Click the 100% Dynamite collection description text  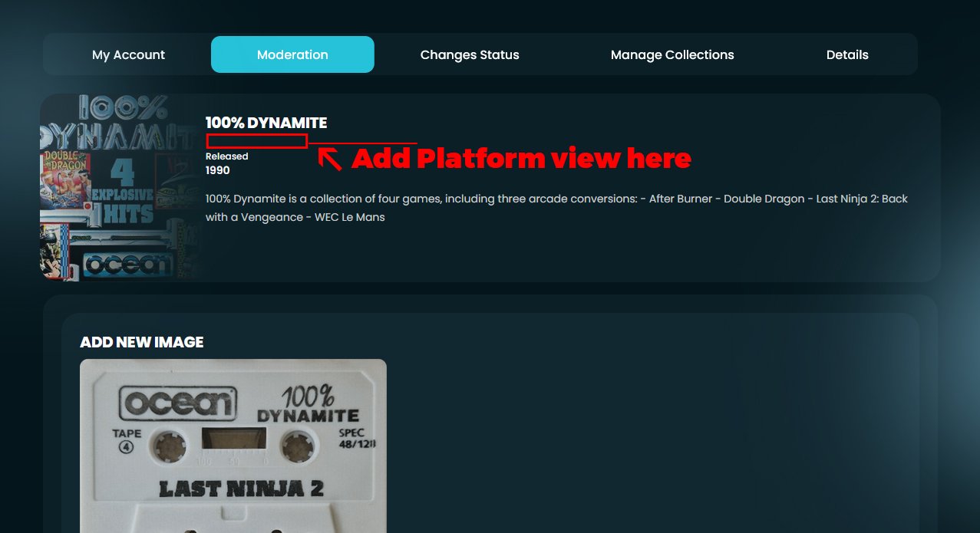[556, 208]
